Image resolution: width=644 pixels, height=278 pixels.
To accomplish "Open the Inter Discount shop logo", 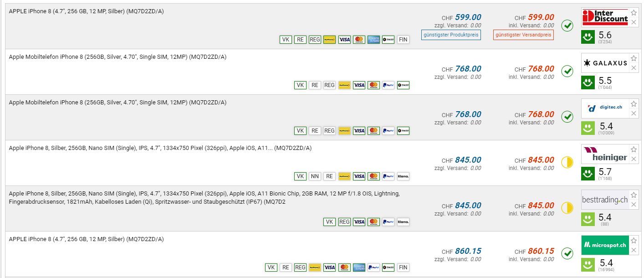I will 605,18.
